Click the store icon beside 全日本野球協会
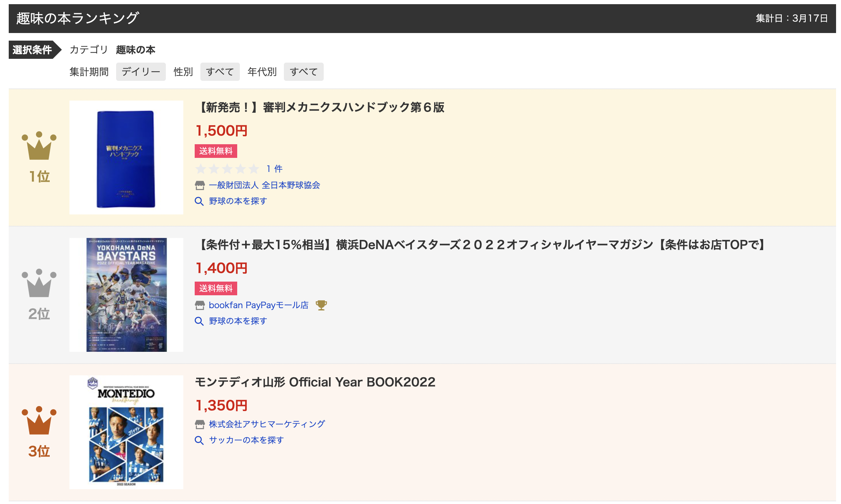This screenshot has width=841, height=504. pos(200,185)
